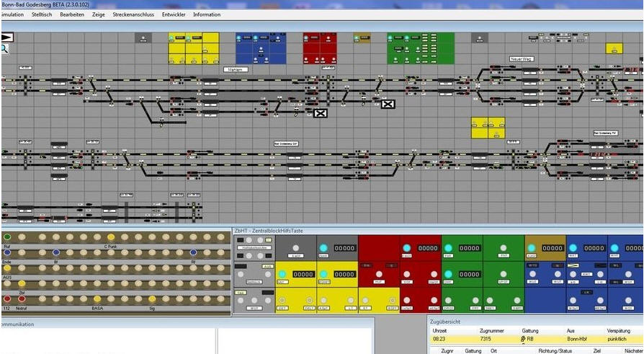Open the Entwickler menu
This screenshot has width=644, height=354.
tap(174, 14)
